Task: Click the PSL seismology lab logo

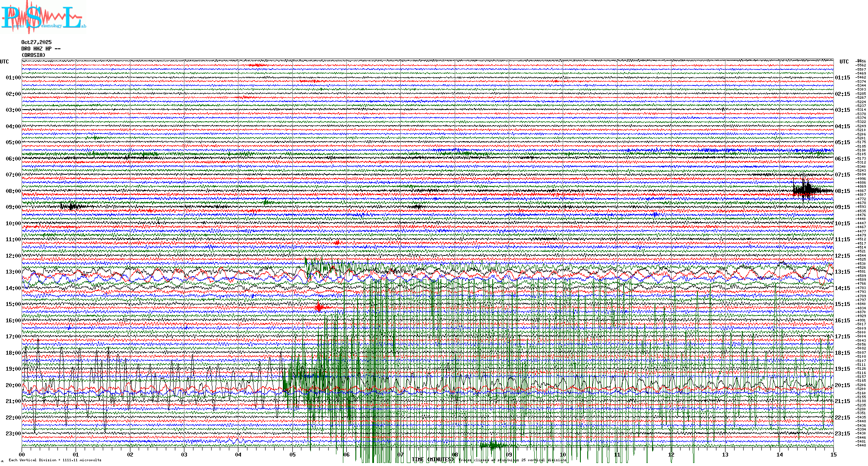Action: click(x=43, y=17)
